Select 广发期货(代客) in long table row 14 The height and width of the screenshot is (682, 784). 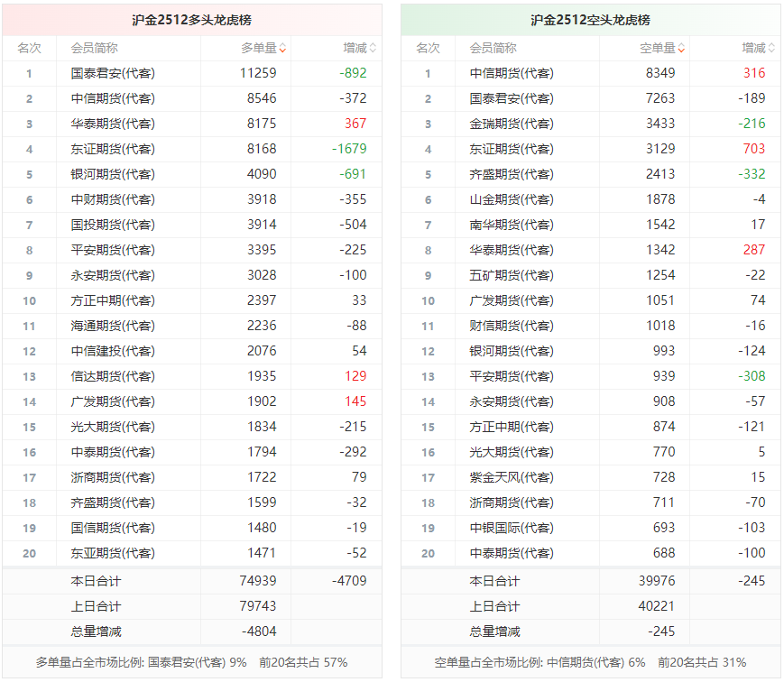(x=113, y=401)
